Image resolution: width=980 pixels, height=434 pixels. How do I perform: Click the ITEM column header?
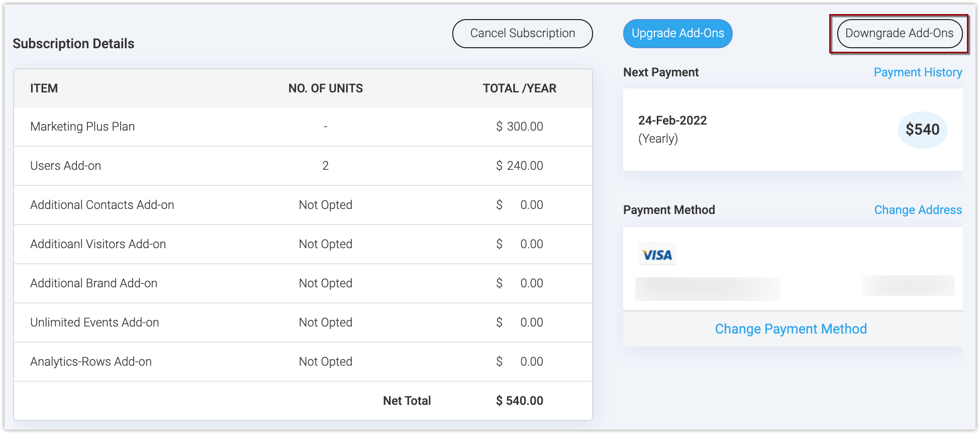44,88
